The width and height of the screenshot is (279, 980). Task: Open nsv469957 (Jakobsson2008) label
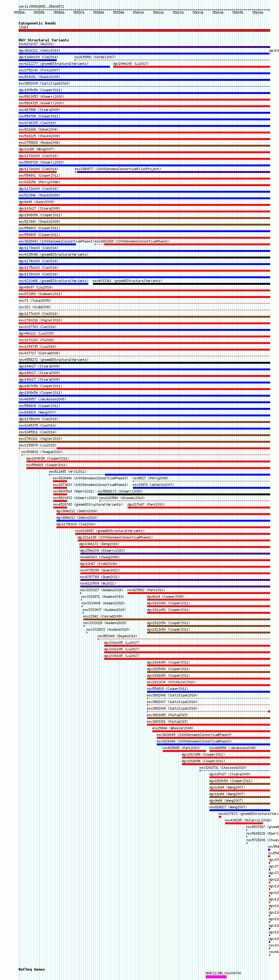click(x=42, y=399)
